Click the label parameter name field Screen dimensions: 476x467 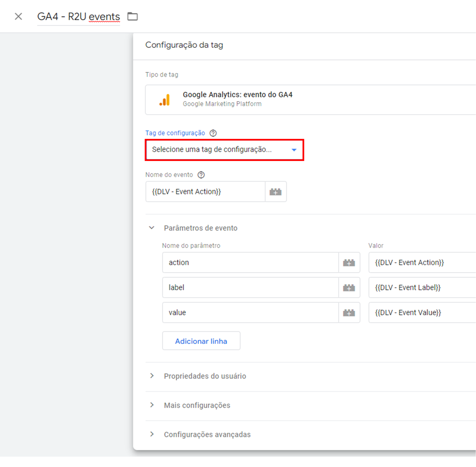[250, 287]
